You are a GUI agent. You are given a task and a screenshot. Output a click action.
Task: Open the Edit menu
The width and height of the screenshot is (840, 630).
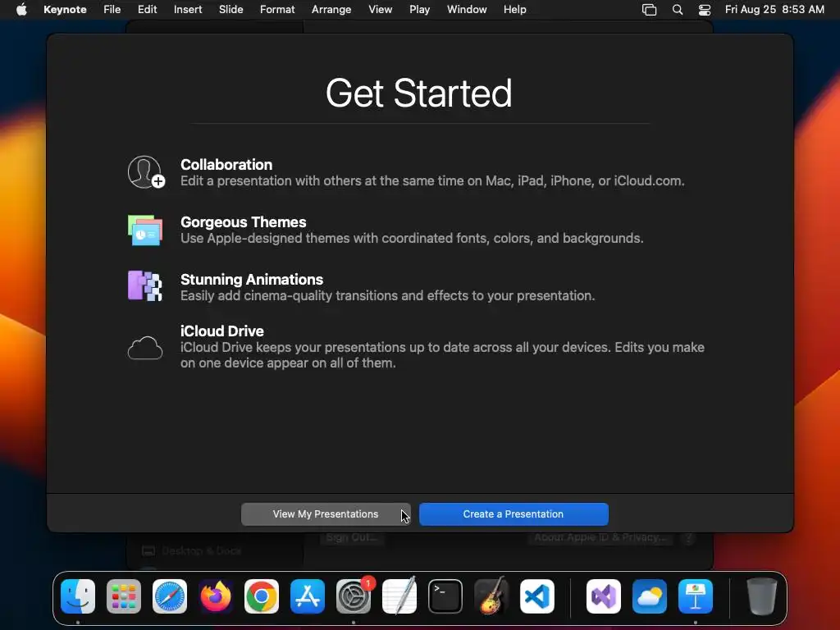tap(148, 10)
